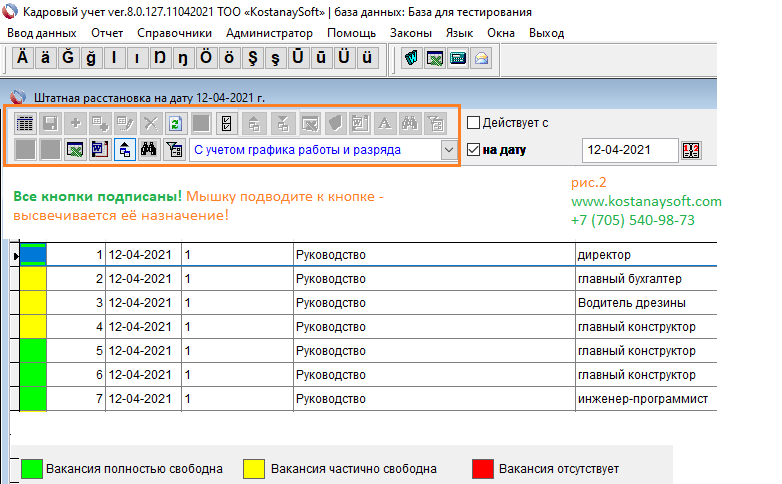Select the 'Водитель дрезины' cell
This screenshot has width=782, height=484.
point(646,302)
